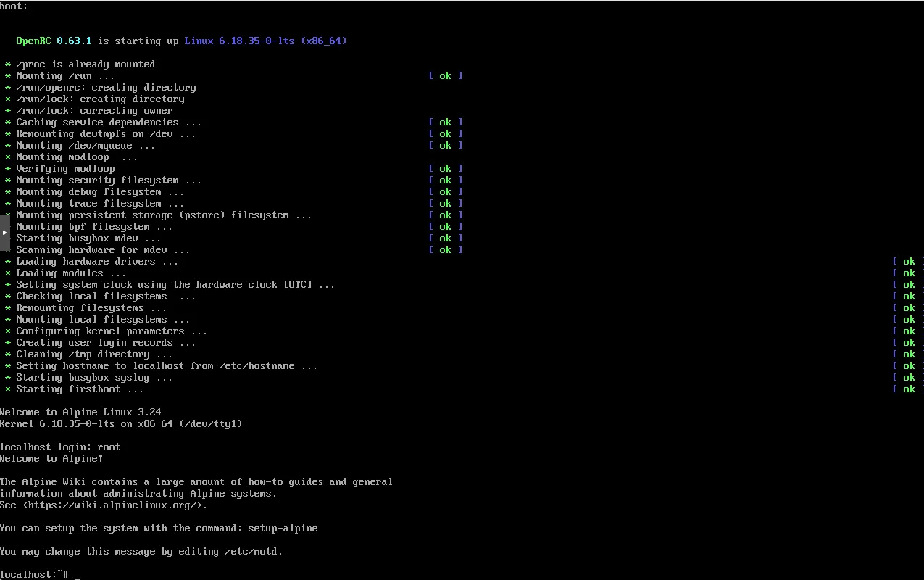Image resolution: width=924 pixels, height=580 pixels.
Task: Click the 'setup-alpine' command text
Action: tap(283, 528)
